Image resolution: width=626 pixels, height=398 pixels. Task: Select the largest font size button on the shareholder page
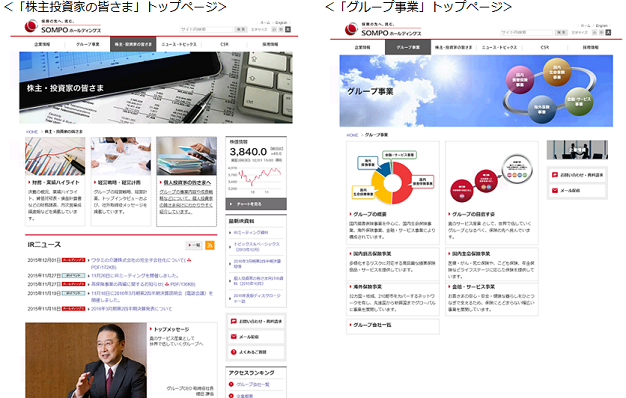(288, 30)
